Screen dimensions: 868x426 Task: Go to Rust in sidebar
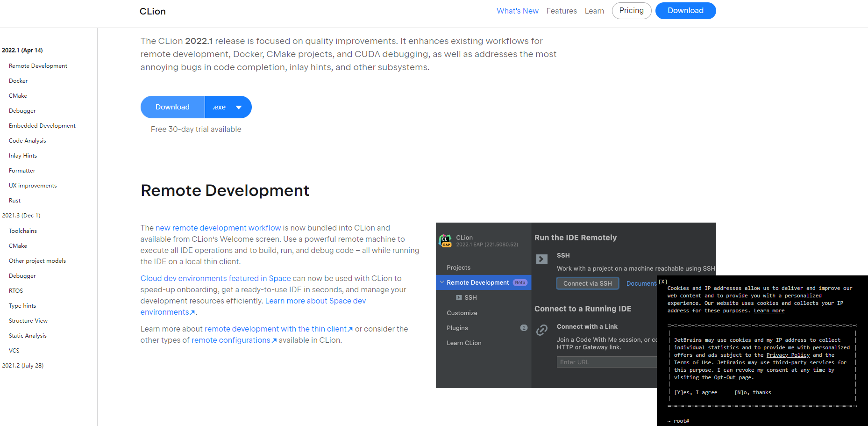pos(14,201)
